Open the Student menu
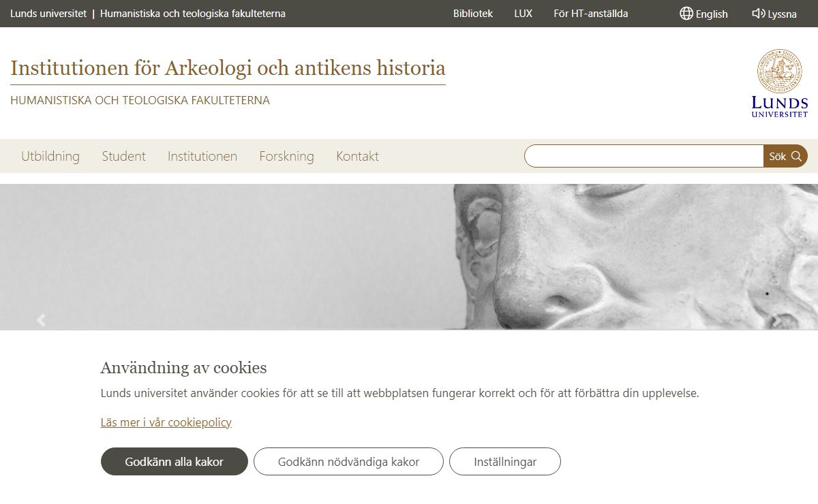 [x=124, y=156]
